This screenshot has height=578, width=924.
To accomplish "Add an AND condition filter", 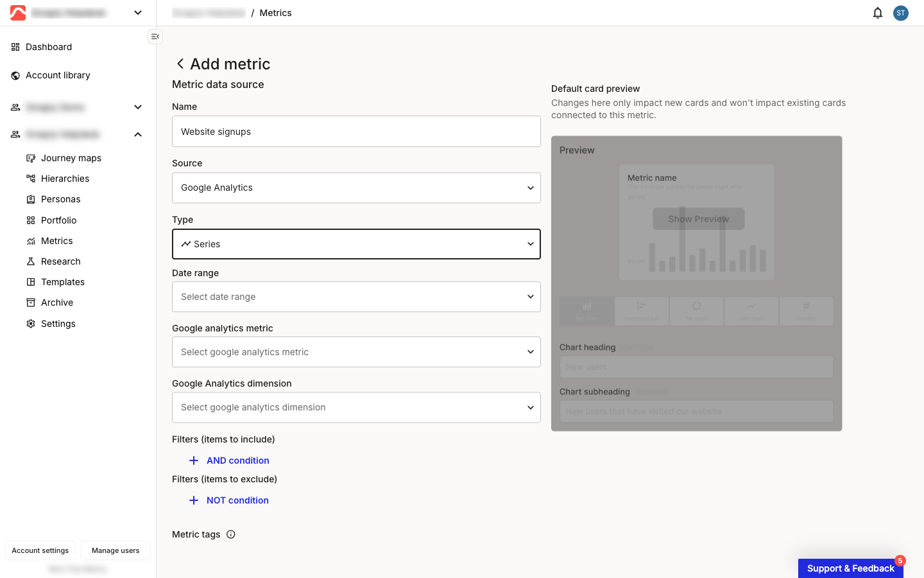I will (229, 460).
